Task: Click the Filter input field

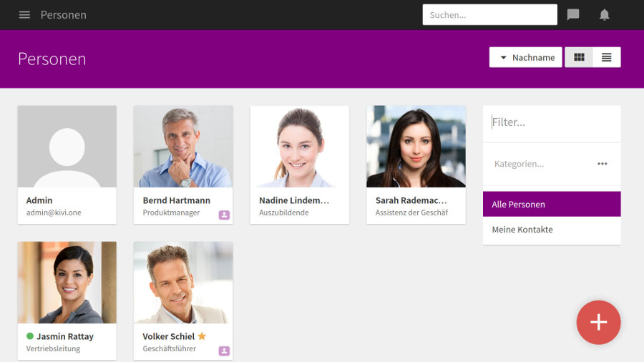Action: point(552,122)
